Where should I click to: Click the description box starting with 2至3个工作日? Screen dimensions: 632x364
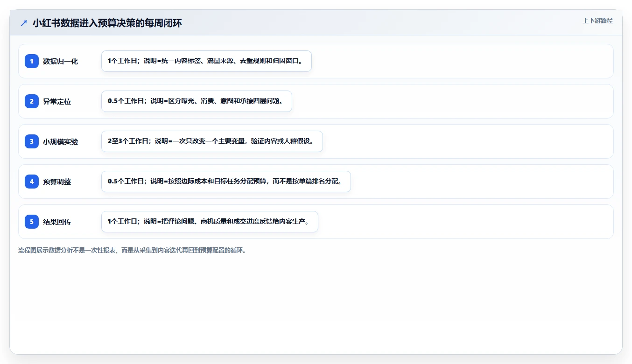pos(212,141)
